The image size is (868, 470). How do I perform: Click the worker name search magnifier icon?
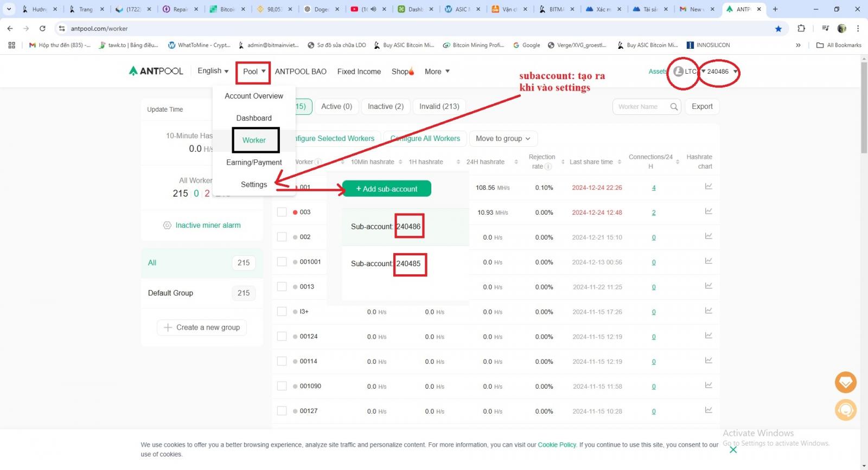(x=674, y=107)
